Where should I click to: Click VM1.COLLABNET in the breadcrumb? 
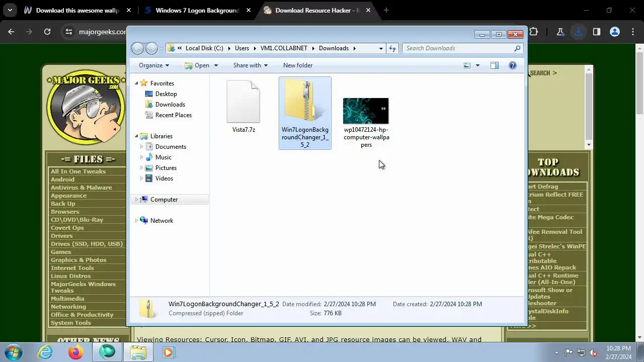284,48
